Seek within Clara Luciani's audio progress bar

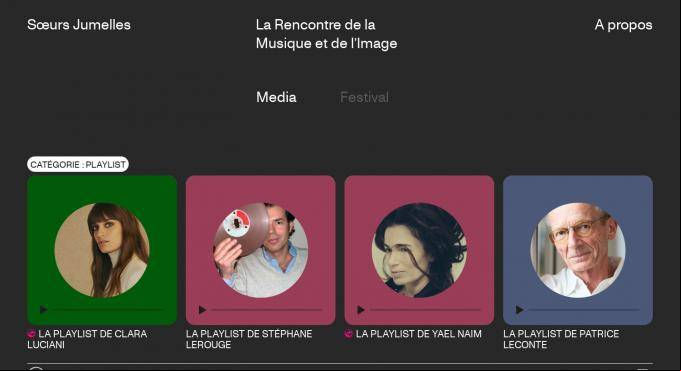[108, 310]
